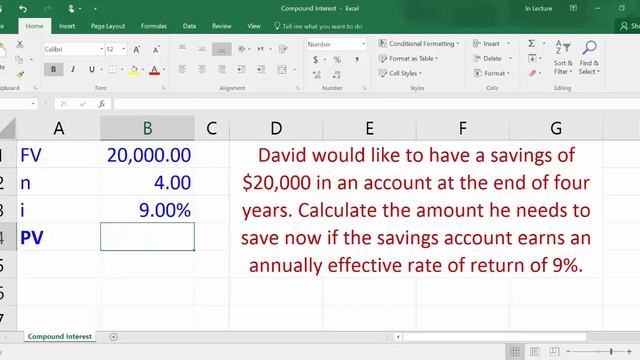Select bottom align icon
Screen dimensions: 640x360
tap(222, 49)
